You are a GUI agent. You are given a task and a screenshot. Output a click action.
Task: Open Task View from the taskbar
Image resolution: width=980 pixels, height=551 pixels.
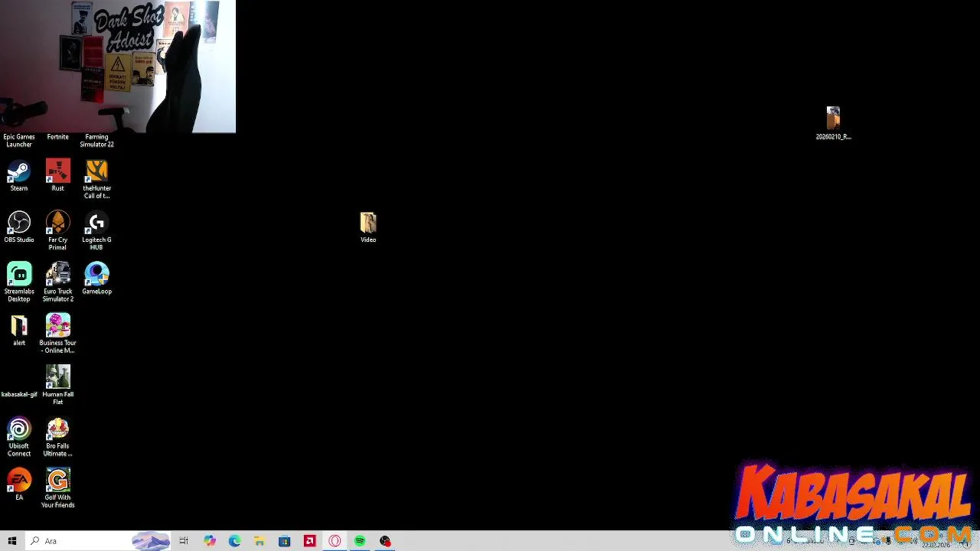point(184,541)
